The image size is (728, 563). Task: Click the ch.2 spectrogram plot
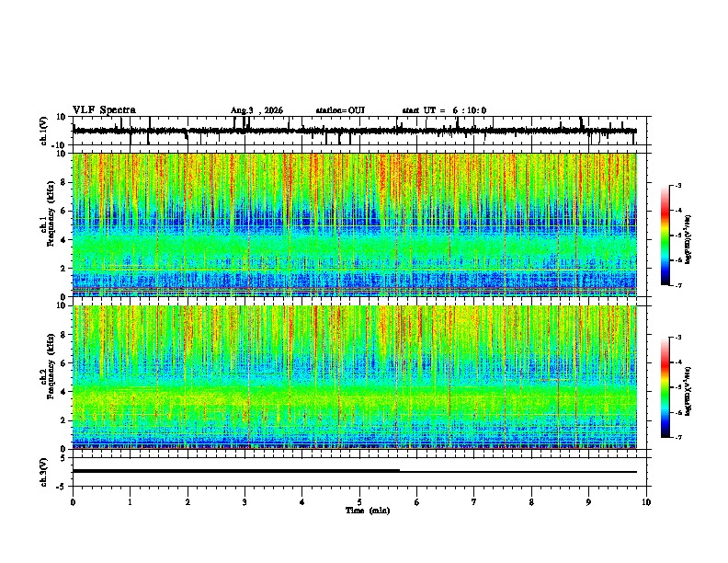coord(355,377)
